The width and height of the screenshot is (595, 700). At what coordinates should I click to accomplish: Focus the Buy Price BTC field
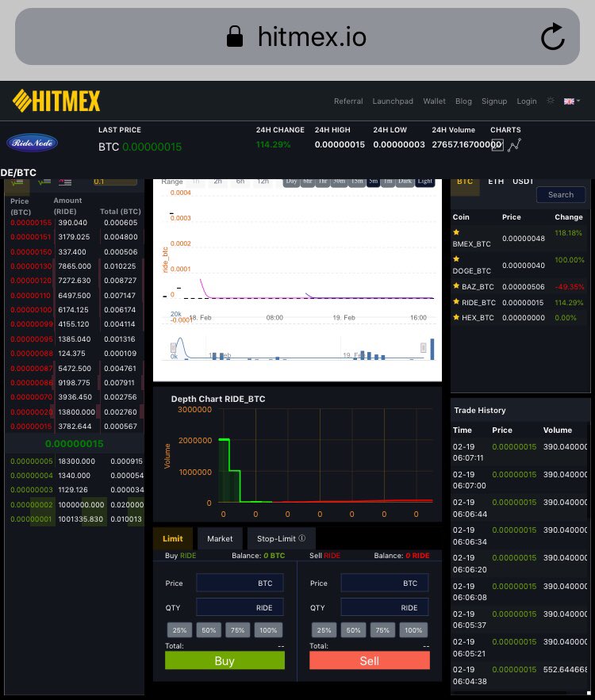click(240, 583)
